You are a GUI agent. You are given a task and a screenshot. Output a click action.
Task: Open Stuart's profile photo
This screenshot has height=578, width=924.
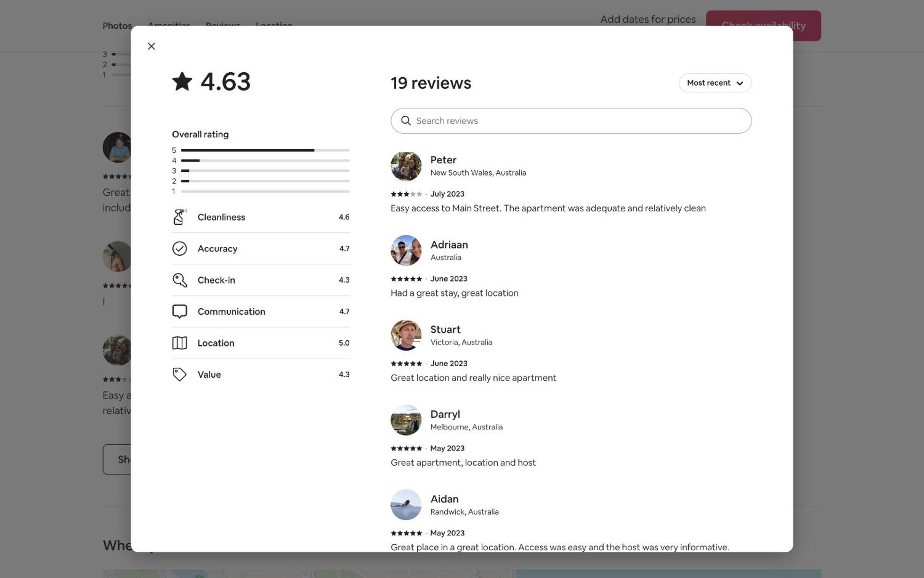(x=406, y=335)
